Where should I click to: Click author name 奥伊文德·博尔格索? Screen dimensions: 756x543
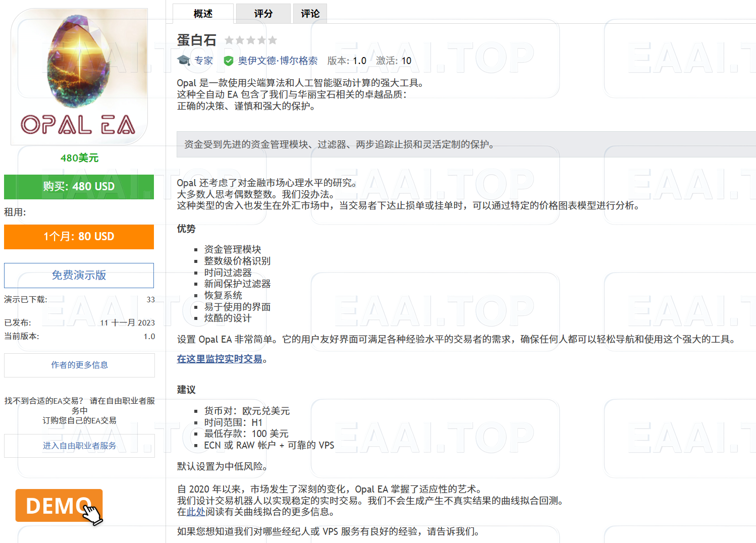(x=278, y=61)
